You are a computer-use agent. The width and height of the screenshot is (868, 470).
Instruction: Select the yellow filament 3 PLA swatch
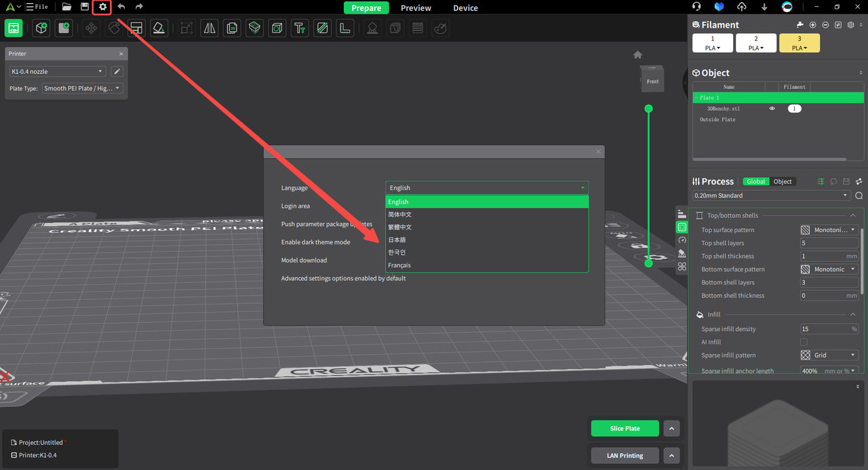[800, 43]
